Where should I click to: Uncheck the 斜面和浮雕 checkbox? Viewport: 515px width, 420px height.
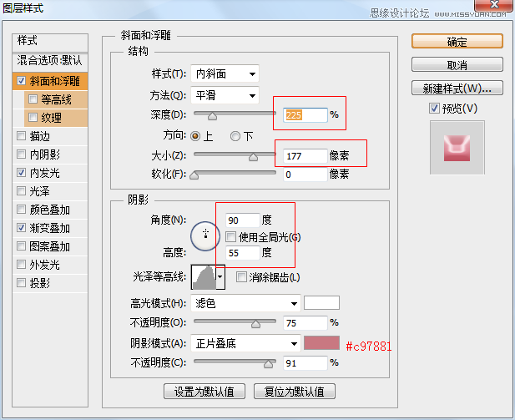21,80
